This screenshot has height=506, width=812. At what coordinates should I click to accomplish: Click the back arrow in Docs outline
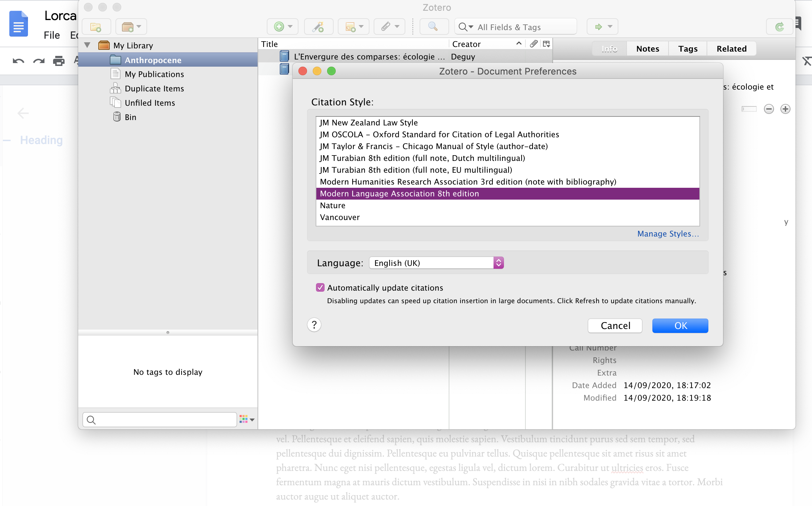23,113
